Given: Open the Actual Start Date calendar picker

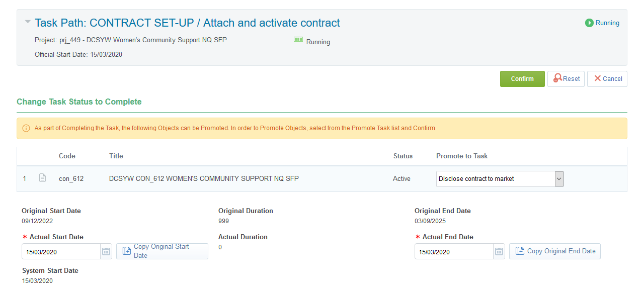Looking at the screenshot, I should pyautogui.click(x=106, y=252).
